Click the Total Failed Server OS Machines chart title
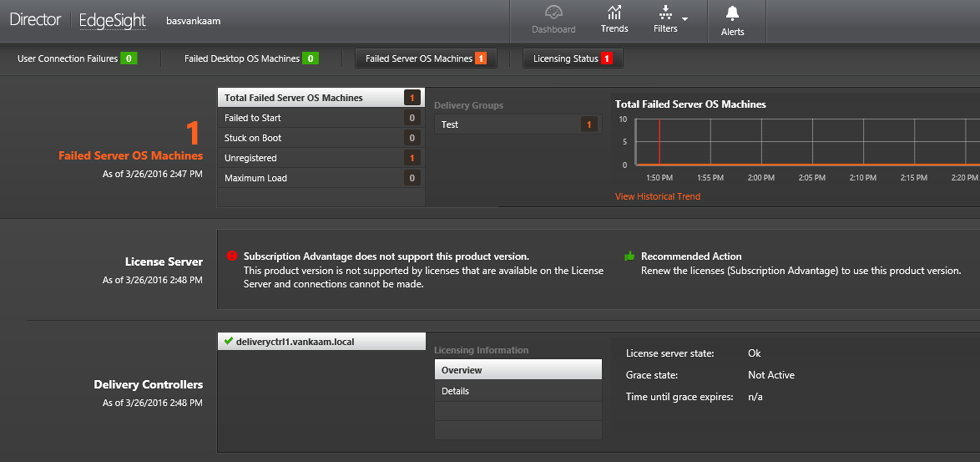980x462 pixels. coord(690,104)
